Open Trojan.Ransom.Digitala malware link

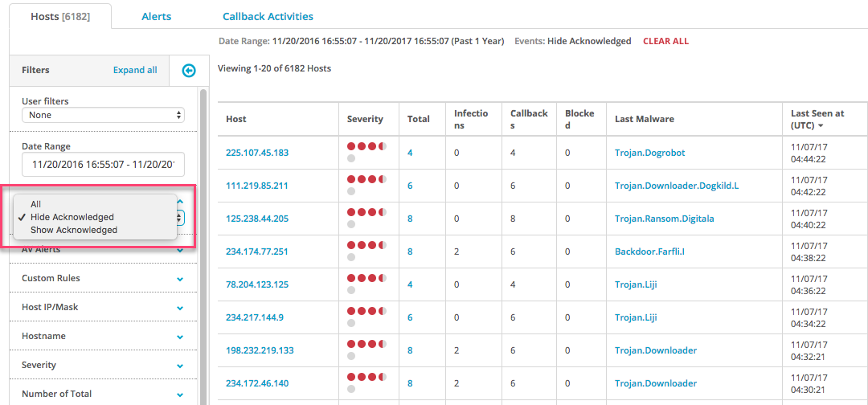665,219
